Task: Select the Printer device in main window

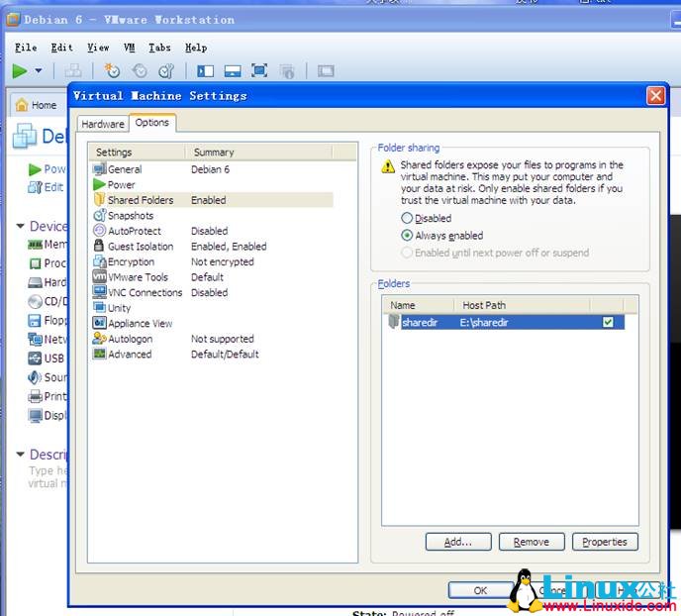Action: coord(48,396)
